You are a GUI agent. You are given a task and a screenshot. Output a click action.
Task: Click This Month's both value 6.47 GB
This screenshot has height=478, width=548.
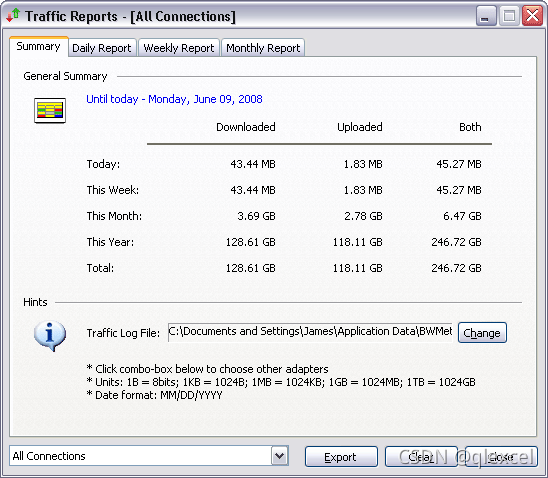tap(462, 216)
